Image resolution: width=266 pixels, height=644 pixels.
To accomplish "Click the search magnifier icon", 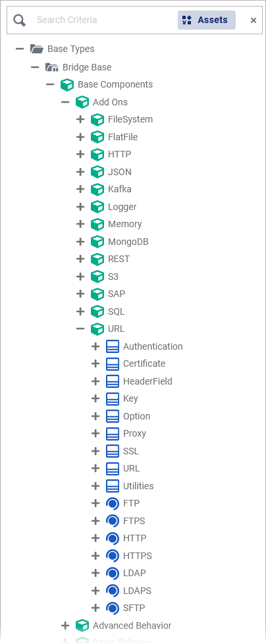I will click(20, 20).
